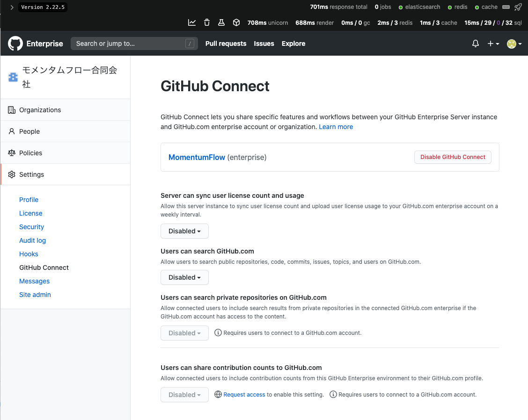Click the cube icon in the staging toolbar
528x420 pixels.
tap(236, 22)
